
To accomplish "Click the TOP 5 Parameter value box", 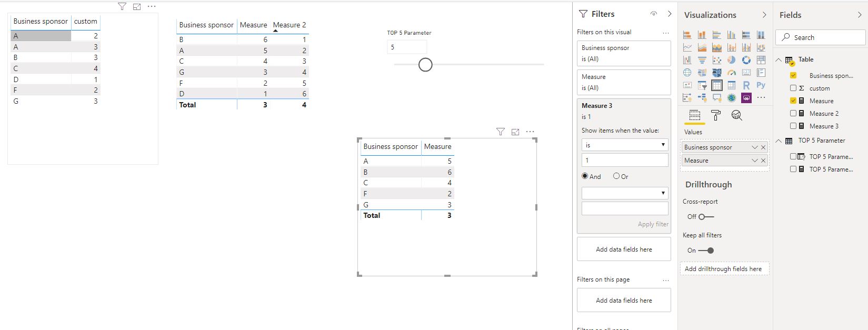I will 407,47.
